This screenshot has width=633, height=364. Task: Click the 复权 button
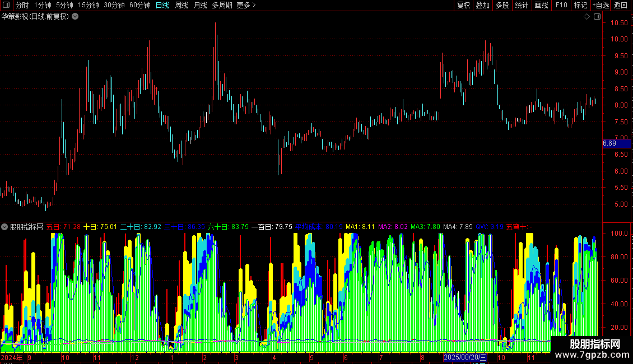pos(463,5)
